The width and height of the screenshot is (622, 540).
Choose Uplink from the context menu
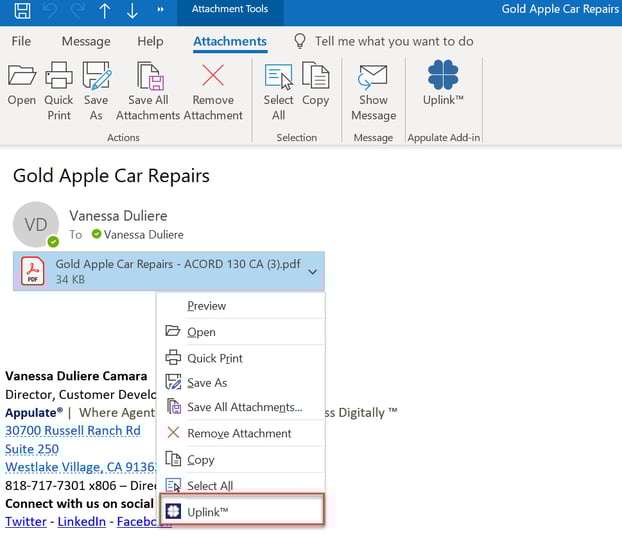coord(242,512)
